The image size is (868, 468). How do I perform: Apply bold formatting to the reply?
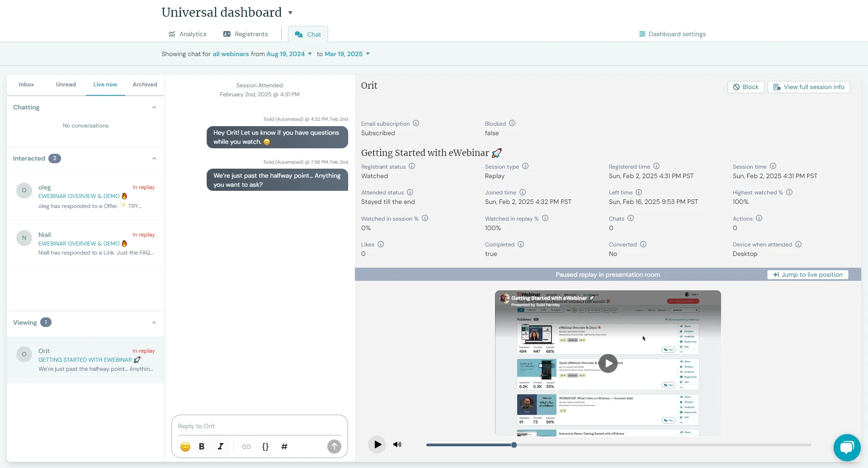[x=202, y=447]
